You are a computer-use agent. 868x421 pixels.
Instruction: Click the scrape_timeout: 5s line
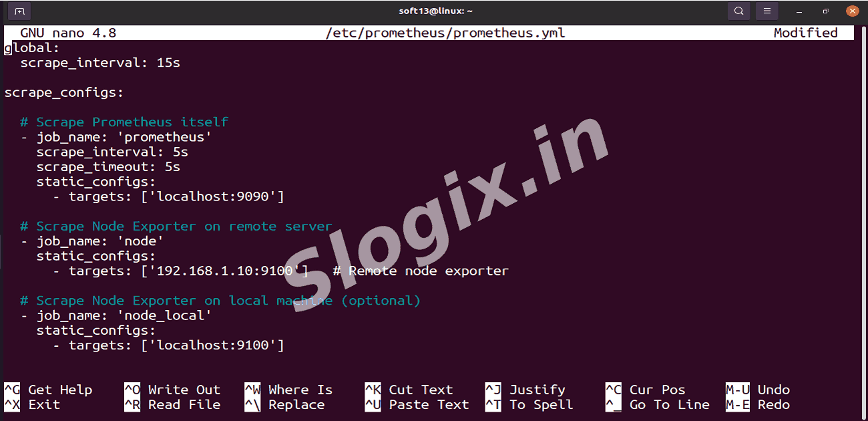click(108, 166)
